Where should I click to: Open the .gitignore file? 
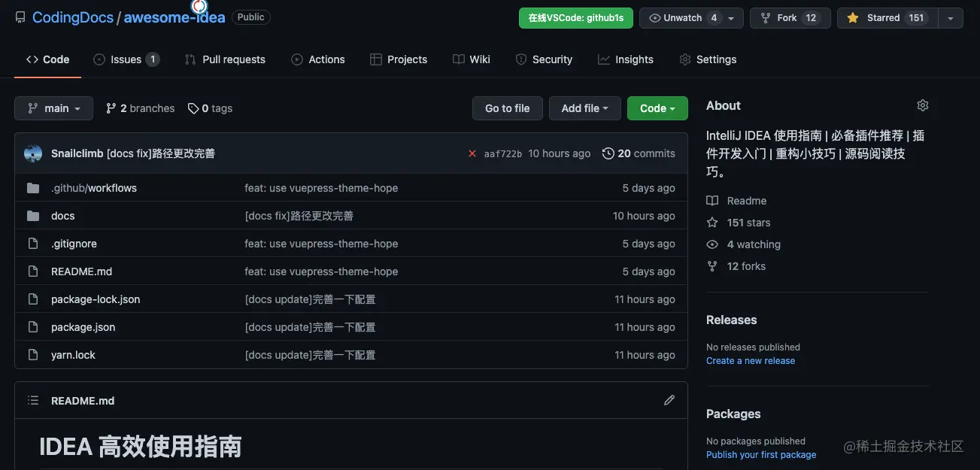click(x=74, y=244)
